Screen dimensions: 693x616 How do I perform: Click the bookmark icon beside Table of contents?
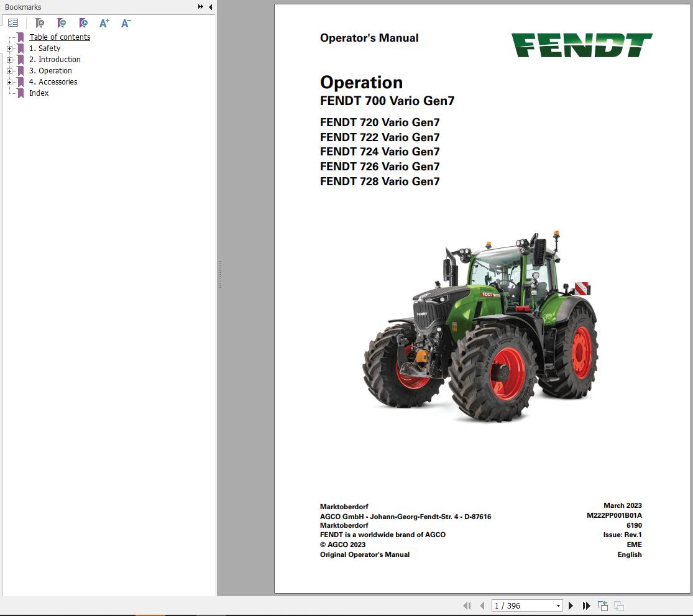click(x=21, y=37)
